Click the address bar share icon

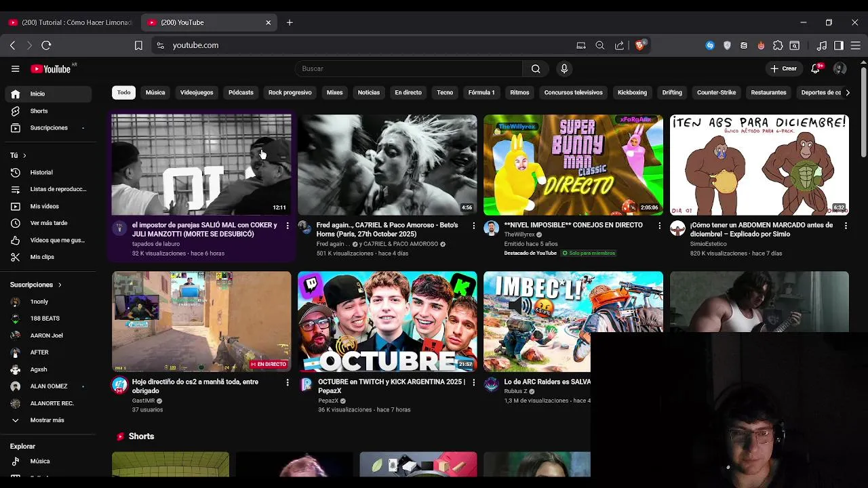tap(619, 45)
